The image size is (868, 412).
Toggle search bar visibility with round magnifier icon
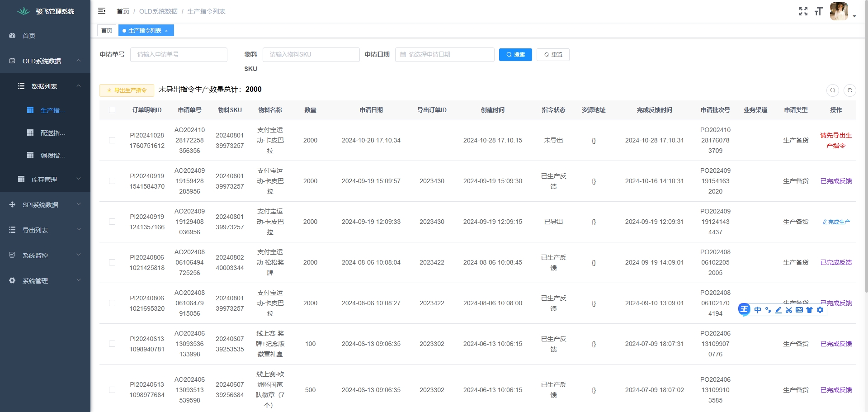point(833,90)
